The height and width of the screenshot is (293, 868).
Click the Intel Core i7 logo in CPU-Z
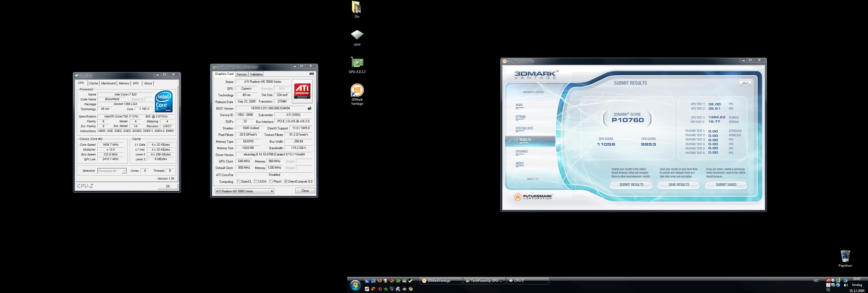coord(164,101)
